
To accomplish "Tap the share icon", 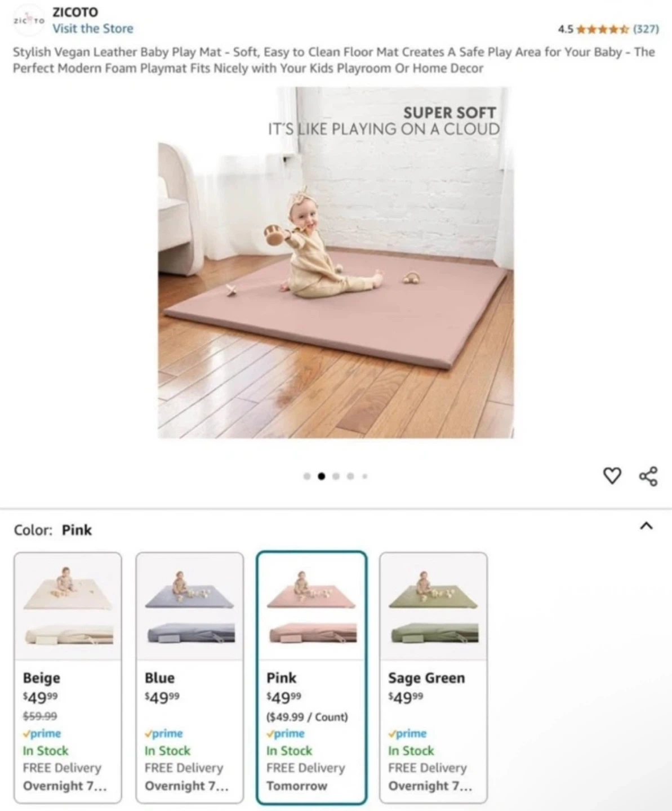I will pyautogui.click(x=648, y=476).
